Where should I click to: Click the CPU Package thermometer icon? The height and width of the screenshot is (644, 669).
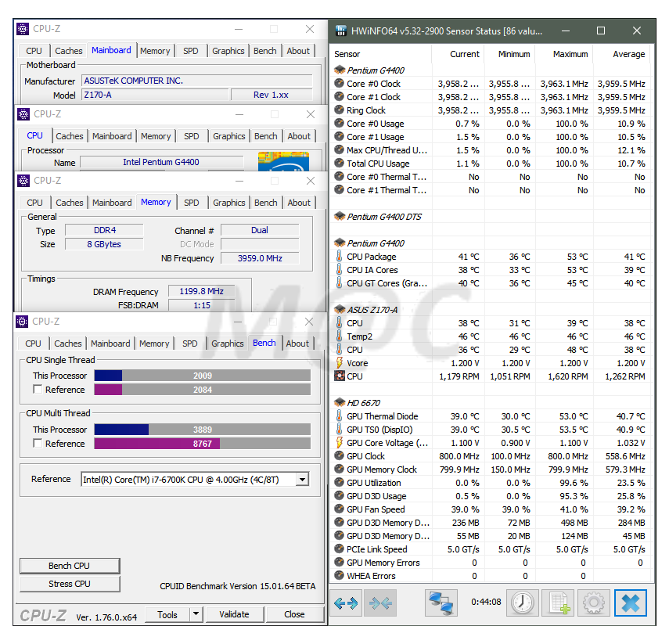[x=339, y=256]
